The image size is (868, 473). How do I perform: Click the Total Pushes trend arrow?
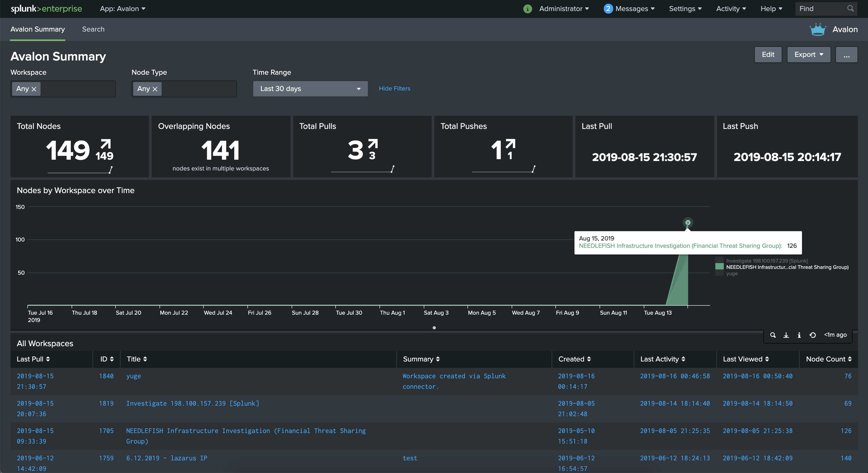[x=510, y=144]
